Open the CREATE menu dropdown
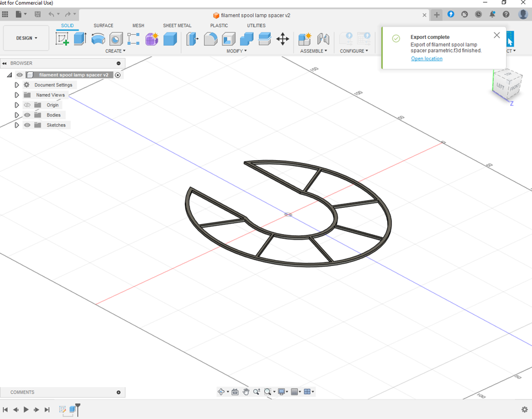The width and height of the screenshot is (532, 419). pyautogui.click(x=115, y=51)
